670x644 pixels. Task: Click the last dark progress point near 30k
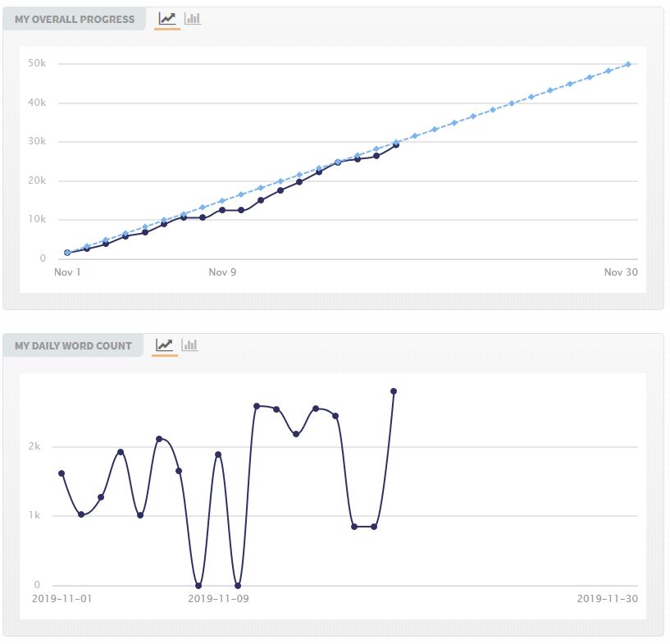pyautogui.click(x=396, y=144)
